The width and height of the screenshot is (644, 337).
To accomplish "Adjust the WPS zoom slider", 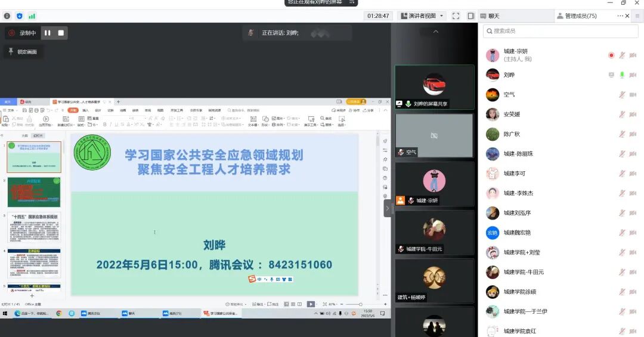I will 360,304.
